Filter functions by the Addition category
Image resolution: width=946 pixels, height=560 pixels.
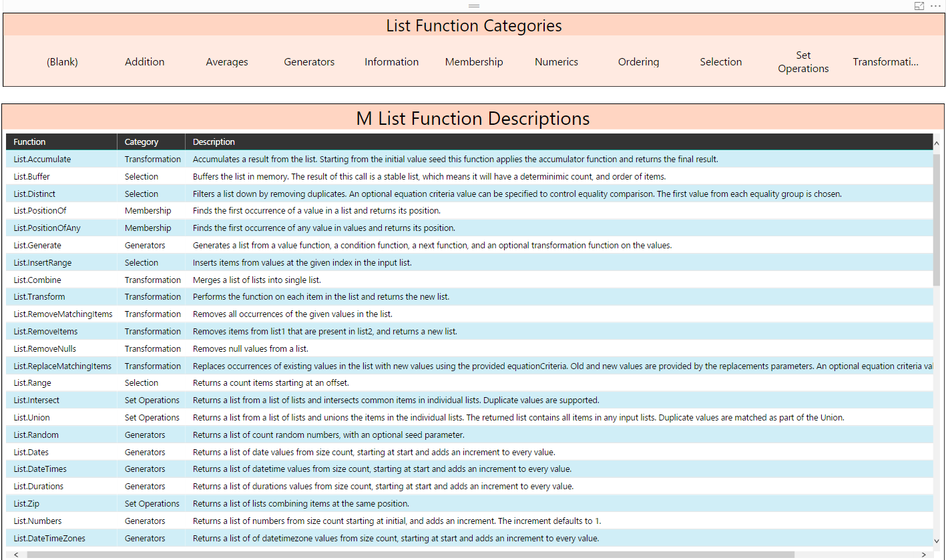pos(144,61)
